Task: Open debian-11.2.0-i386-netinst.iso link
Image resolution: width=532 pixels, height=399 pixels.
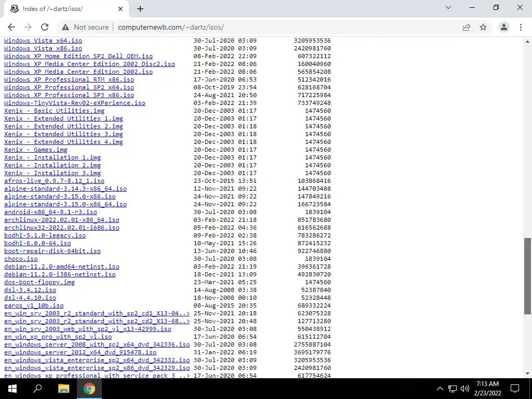Action: click(x=60, y=274)
